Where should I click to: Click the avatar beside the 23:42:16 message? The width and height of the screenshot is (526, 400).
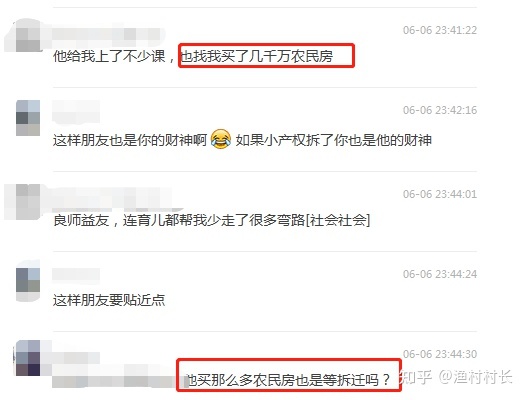(28, 118)
